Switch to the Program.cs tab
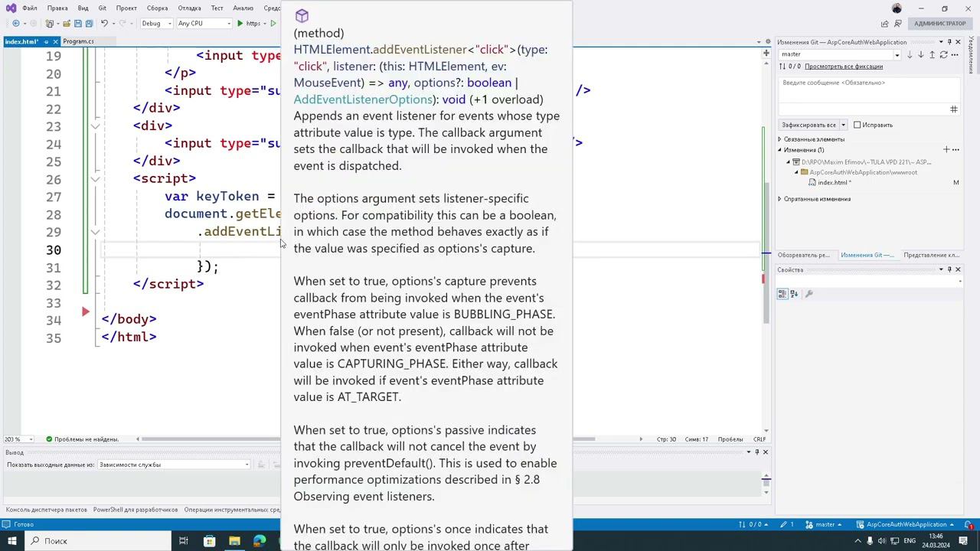 click(x=78, y=41)
